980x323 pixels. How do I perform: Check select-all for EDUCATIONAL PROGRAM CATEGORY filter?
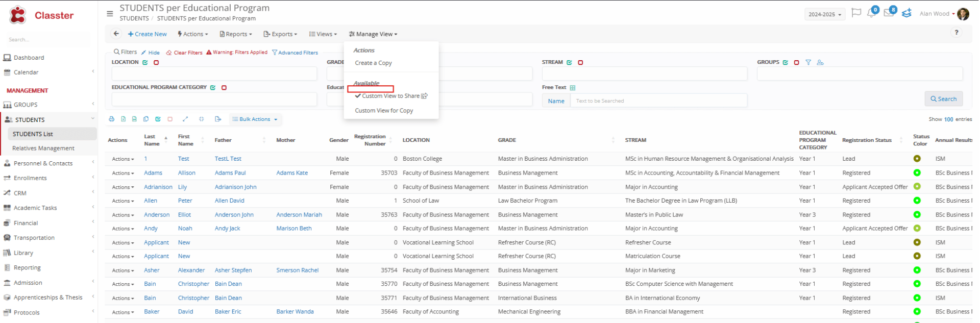[x=213, y=87]
